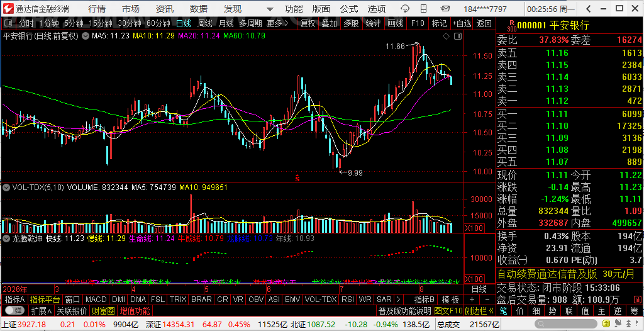The width and height of the screenshot is (644, 331).
Task: Open the 模板 template tab
Action: (450, 300)
